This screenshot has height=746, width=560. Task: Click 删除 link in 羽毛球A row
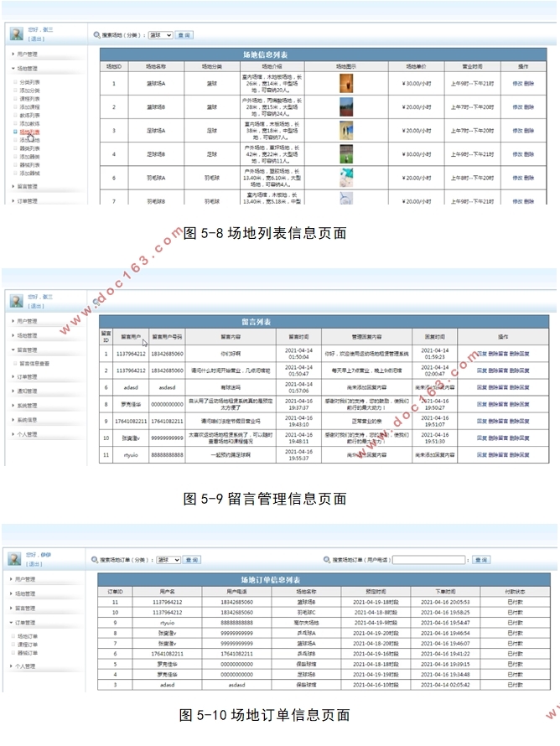(x=529, y=178)
